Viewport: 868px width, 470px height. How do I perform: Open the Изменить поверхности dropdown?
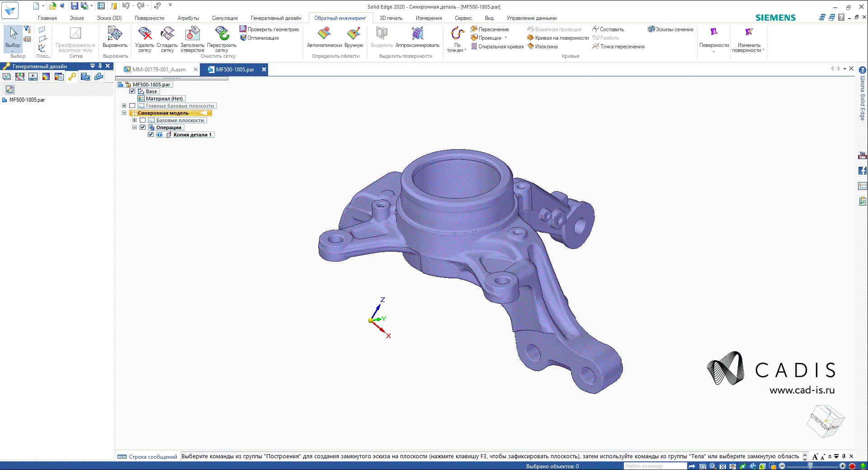(x=749, y=40)
